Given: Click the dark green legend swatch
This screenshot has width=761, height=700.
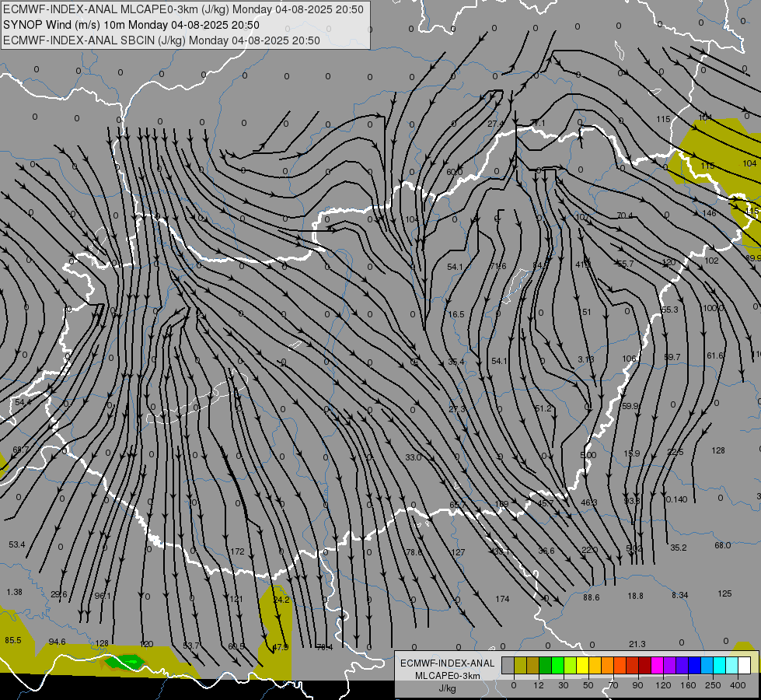Looking at the screenshot, I should click(545, 665).
